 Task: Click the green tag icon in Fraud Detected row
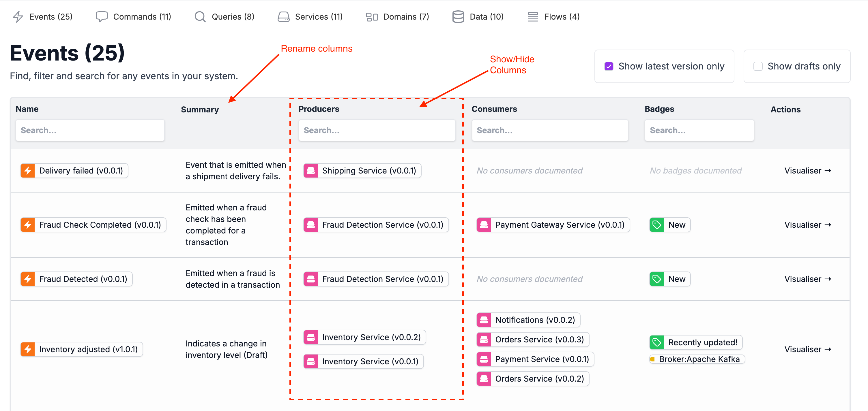point(657,279)
